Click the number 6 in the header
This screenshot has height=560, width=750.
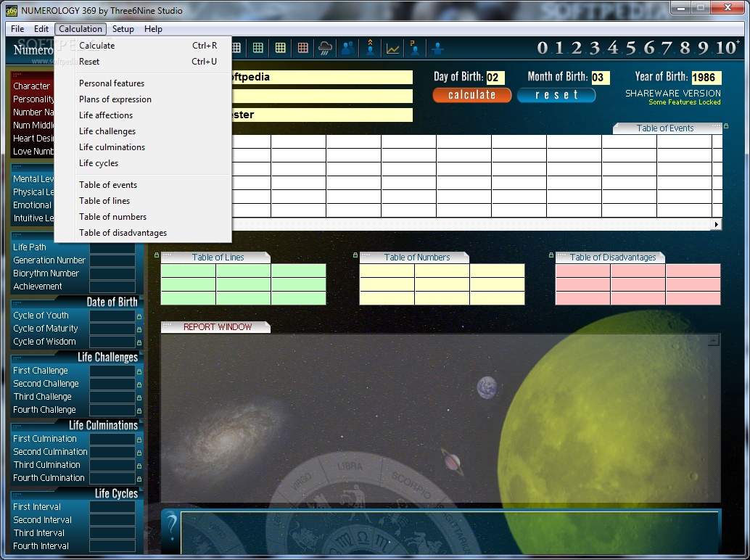pyautogui.click(x=649, y=48)
